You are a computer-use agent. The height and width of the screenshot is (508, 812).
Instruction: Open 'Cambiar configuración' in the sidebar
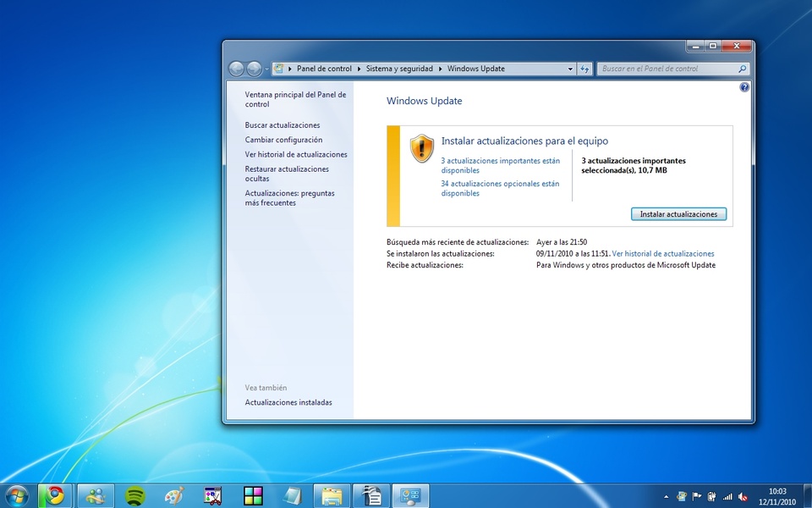coord(283,140)
